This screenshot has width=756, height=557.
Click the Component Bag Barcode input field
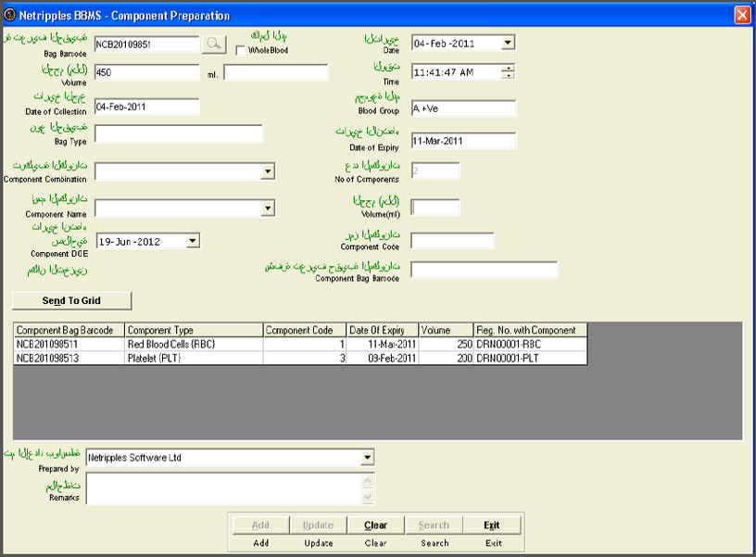pos(484,270)
